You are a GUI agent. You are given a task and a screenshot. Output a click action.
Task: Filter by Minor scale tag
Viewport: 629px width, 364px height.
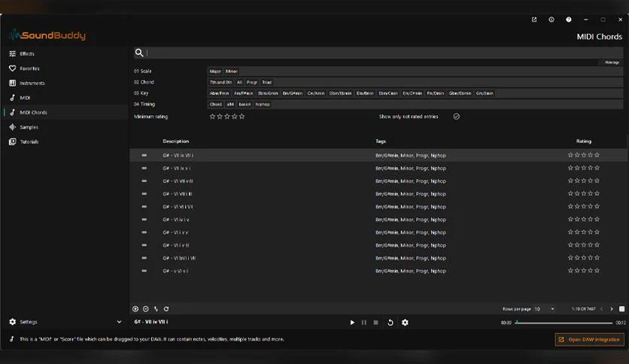click(x=232, y=71)
